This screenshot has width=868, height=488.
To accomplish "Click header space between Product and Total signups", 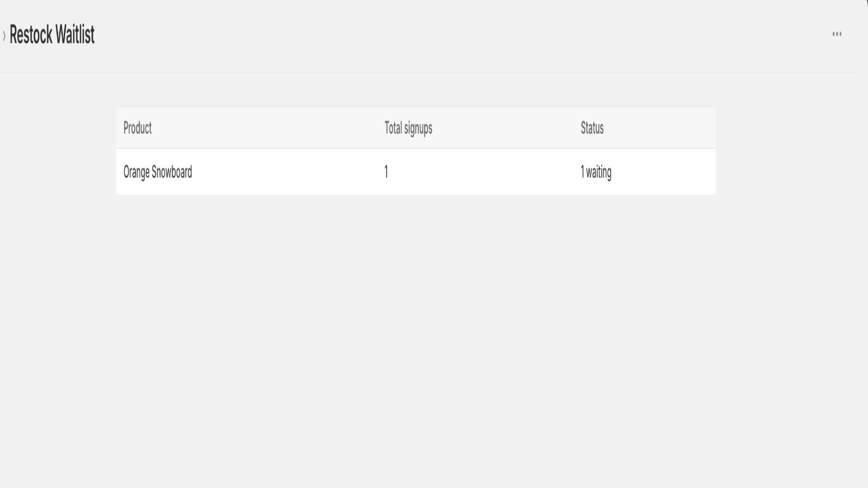I will [x=268, y=128].
